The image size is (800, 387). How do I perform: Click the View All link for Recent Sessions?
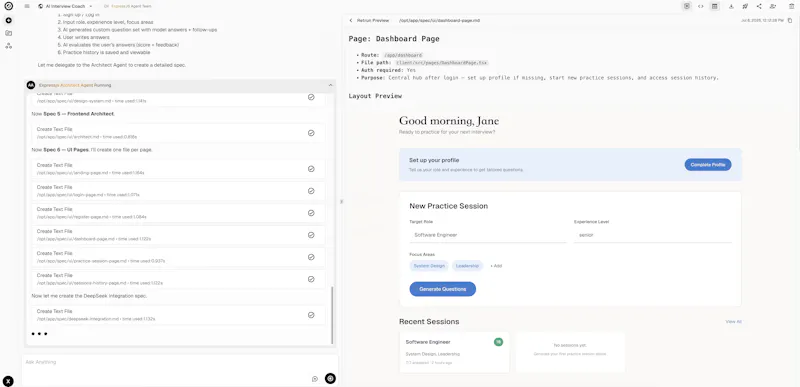pyautogui.click(x=733, y=322)
